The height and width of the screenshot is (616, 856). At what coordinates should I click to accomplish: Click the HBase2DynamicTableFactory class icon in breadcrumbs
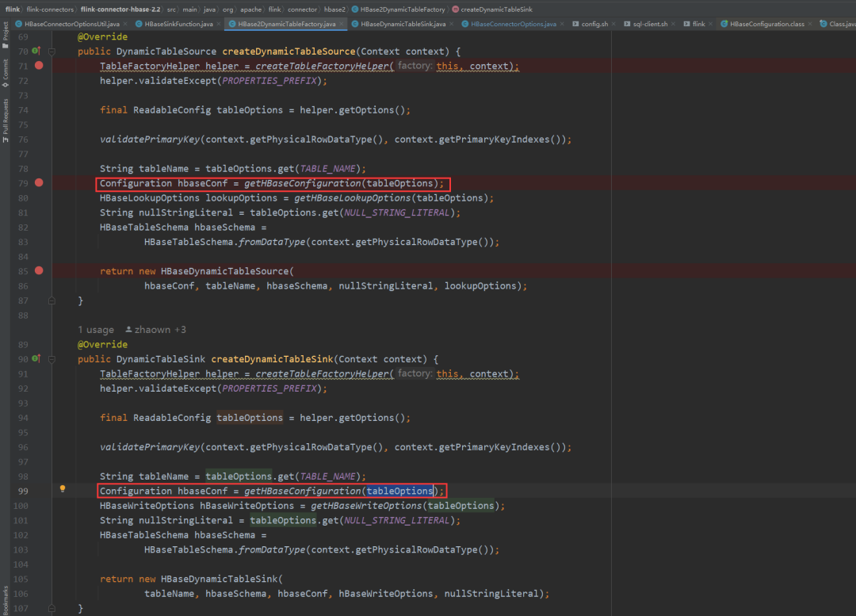356,9
